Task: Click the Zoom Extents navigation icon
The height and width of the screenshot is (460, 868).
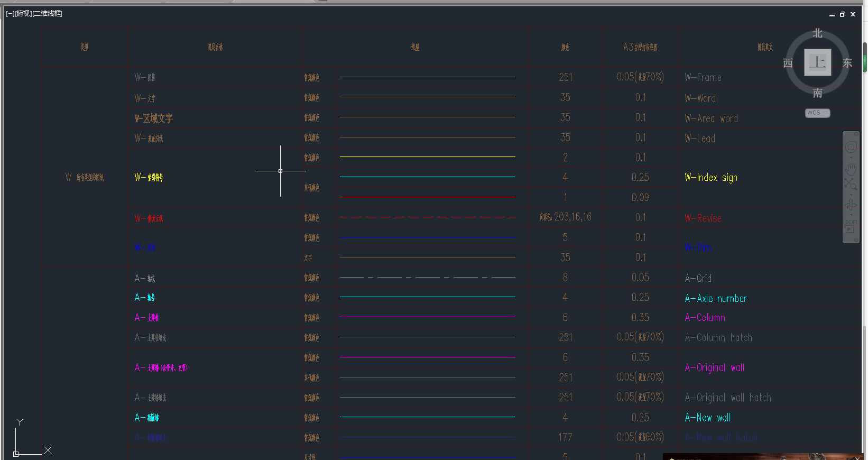Action: [851, 184]
